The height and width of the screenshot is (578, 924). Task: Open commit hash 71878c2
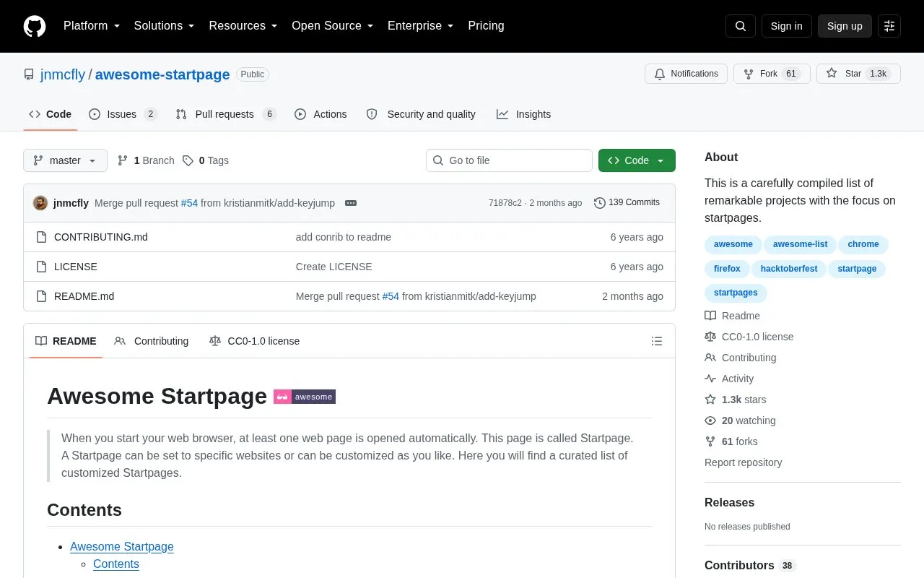505,203
